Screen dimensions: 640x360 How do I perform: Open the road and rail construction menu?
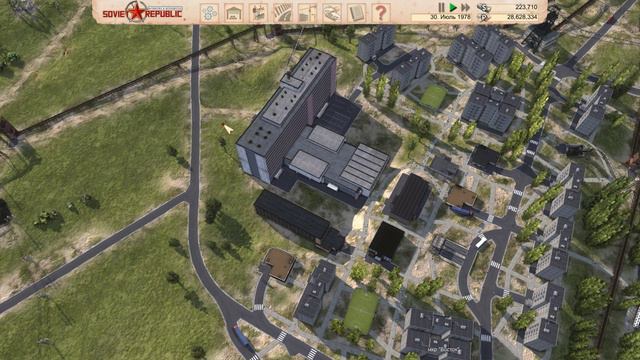tap(282, 13)
